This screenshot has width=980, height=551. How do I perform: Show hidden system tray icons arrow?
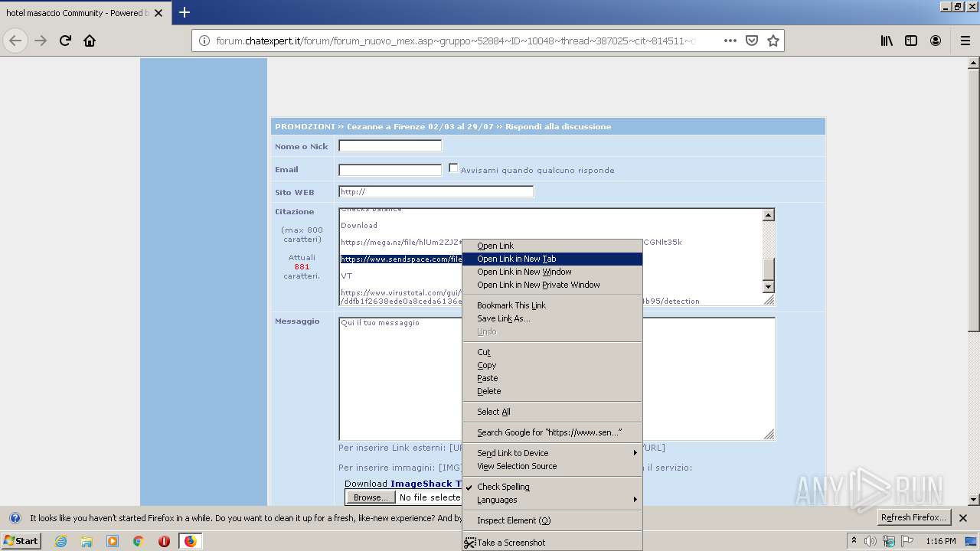coord(854,541)
